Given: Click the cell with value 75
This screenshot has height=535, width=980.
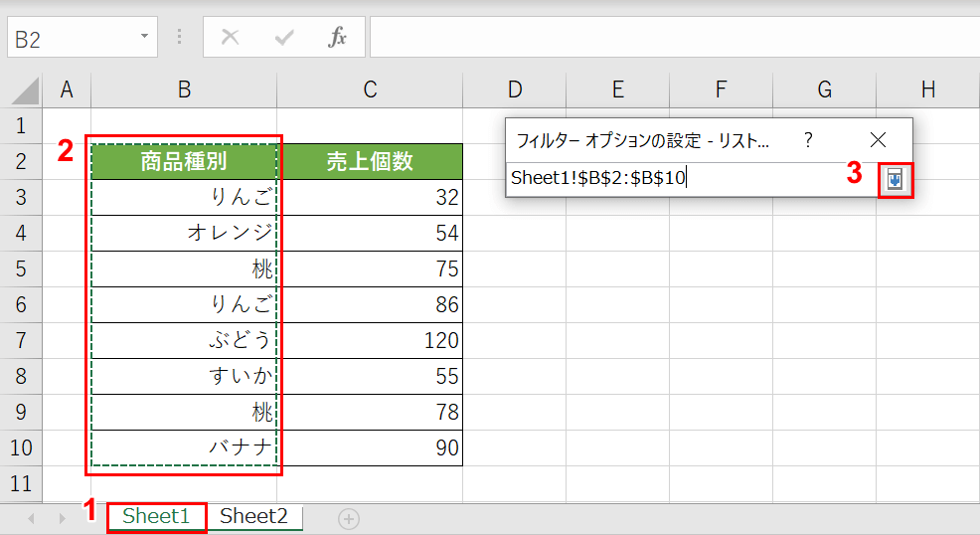Looking at the screenshot, I should pos(370,268).
